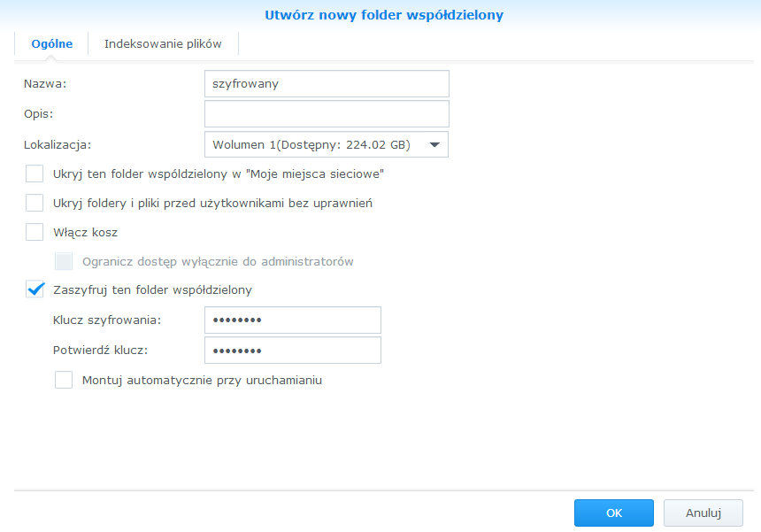
Task: Cancel the dialog with Anuluj
Action: click(x=703, y=513)
